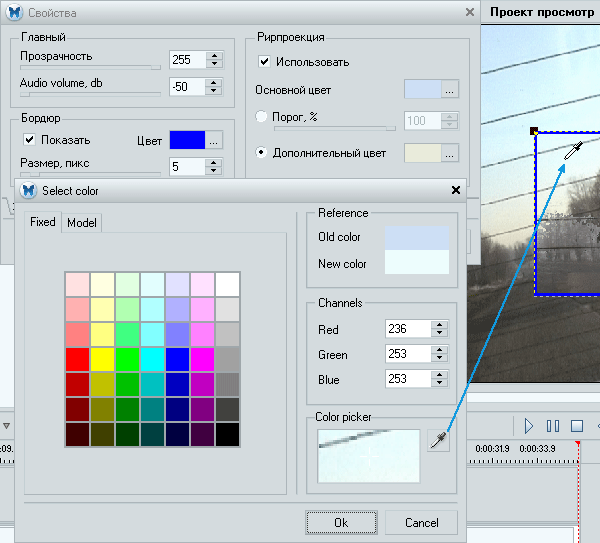Click the Audio volume field showing -50
Screen dimensions: 600x543
point(188,86)
